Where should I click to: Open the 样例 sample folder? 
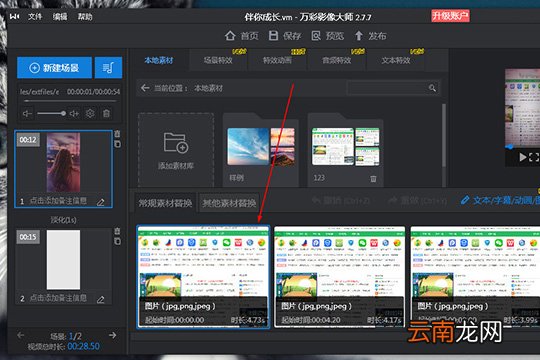261,151
